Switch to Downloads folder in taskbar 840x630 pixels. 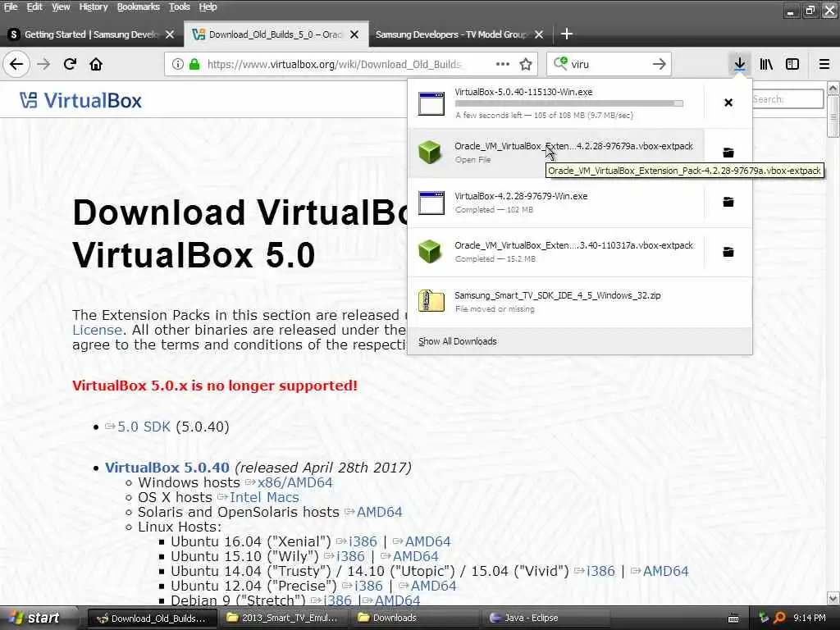tap(416, 619)
